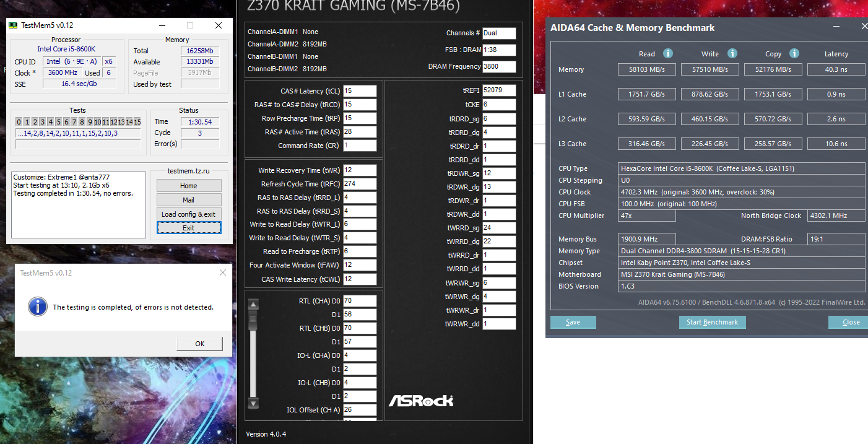Click the BIOS Version value 1.C3
The width and height of the screenshot is (868, 444).
click(742, 286)
